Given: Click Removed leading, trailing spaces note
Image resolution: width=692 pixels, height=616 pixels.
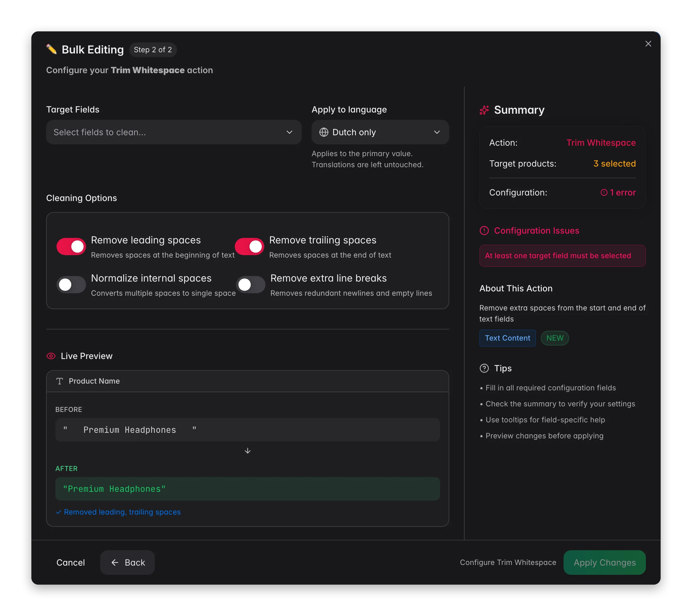Looking at the screenshot, I should (x=122, y=512).
